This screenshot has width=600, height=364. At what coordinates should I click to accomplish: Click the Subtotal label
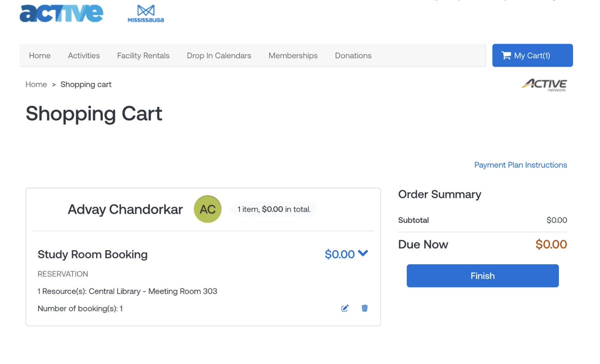pos(413,220)
